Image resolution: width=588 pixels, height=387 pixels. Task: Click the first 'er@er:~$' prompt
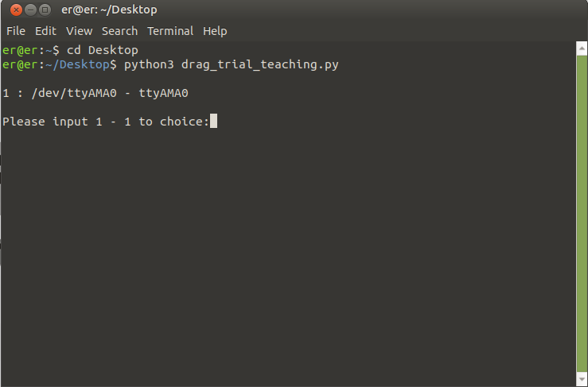(30, 50)
